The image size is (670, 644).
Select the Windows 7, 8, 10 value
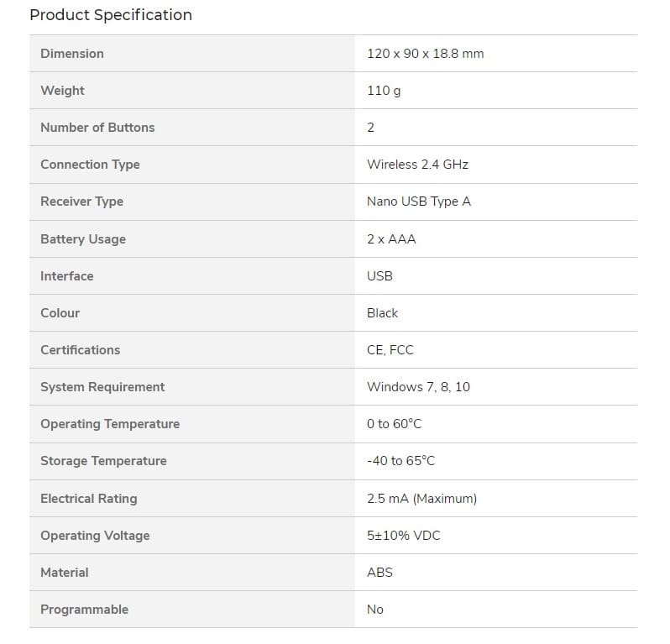tap(418, 387)
